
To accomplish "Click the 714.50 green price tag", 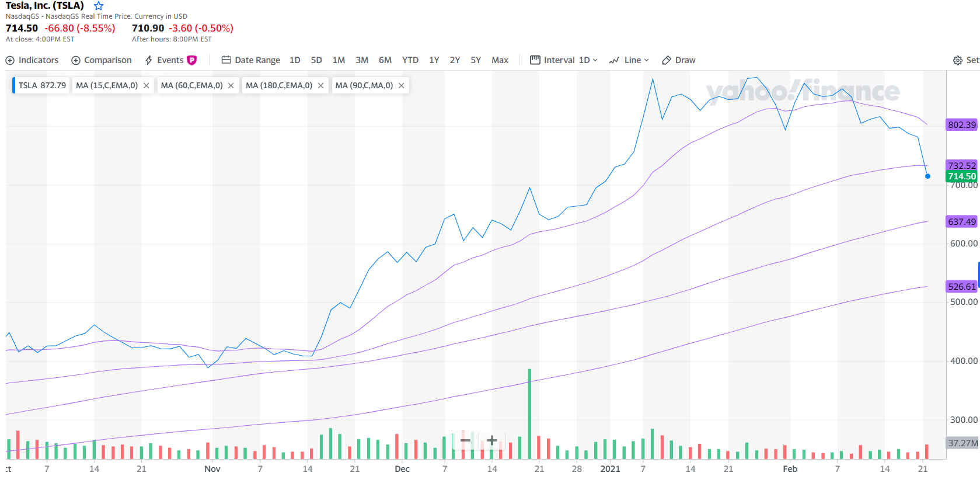I will 962,176.
